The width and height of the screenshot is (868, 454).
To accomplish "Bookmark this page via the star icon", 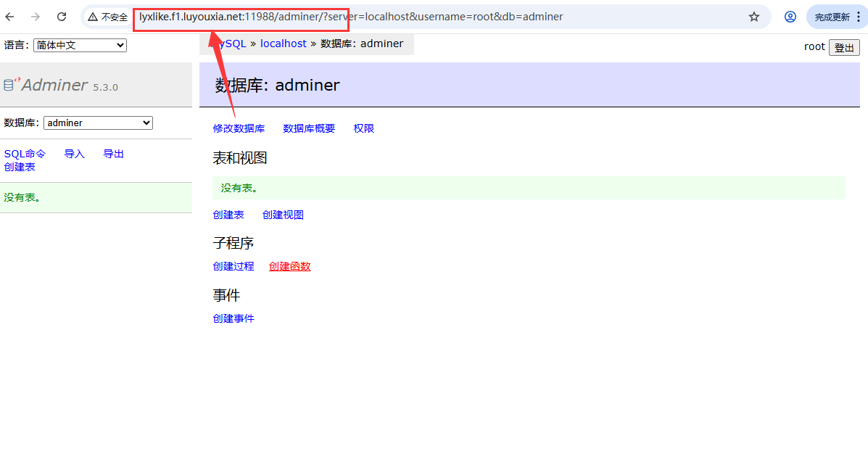I will coord(753,16).
